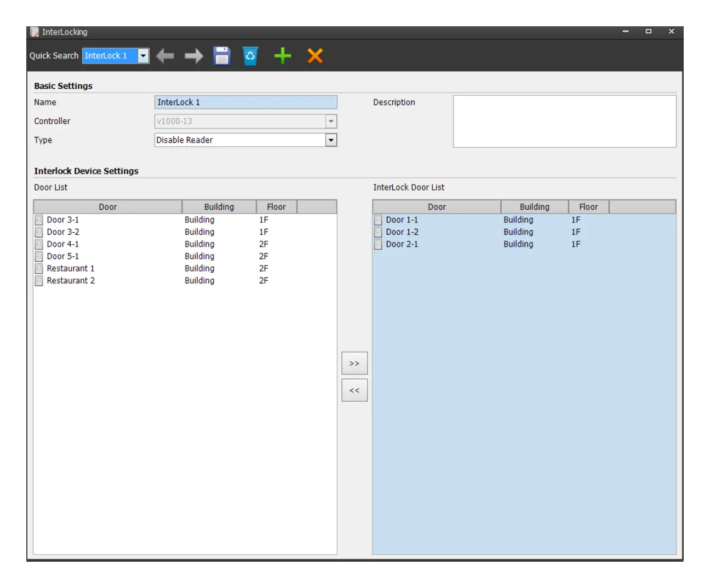Go to previous interlock with left arrow

165,56
